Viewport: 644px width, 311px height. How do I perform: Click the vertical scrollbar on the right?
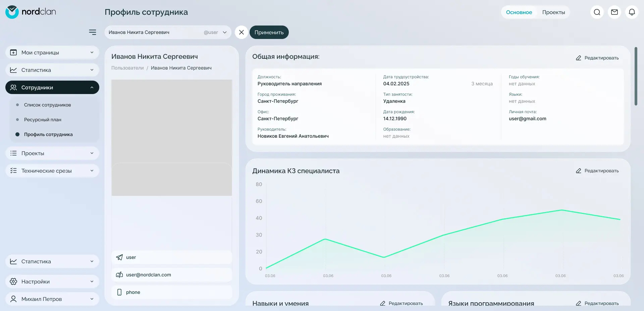[x=636, y=76]
